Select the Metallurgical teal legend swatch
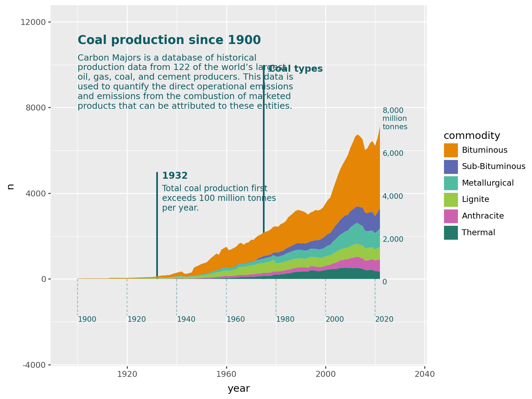Viewport: 532px width, 399px height. [451, 183]
